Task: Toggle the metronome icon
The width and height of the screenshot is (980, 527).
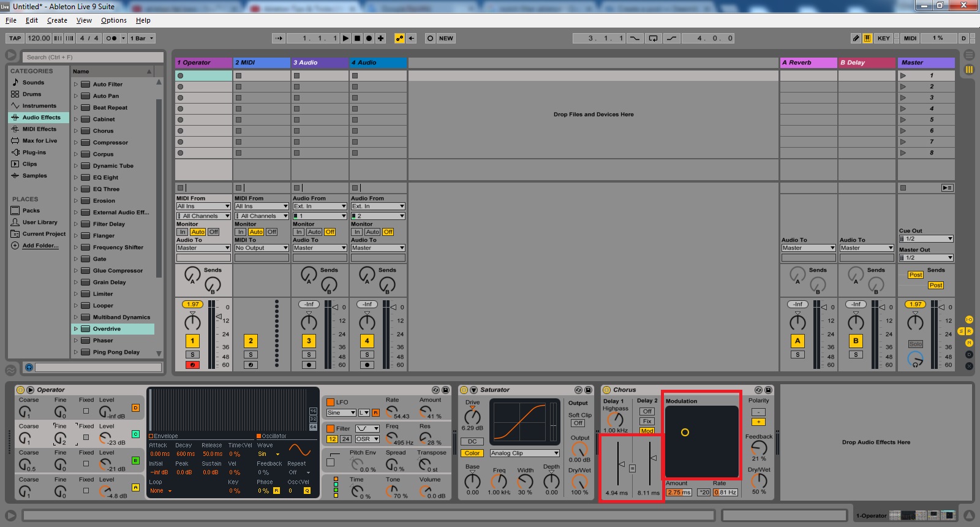Action: pos(111,38)
